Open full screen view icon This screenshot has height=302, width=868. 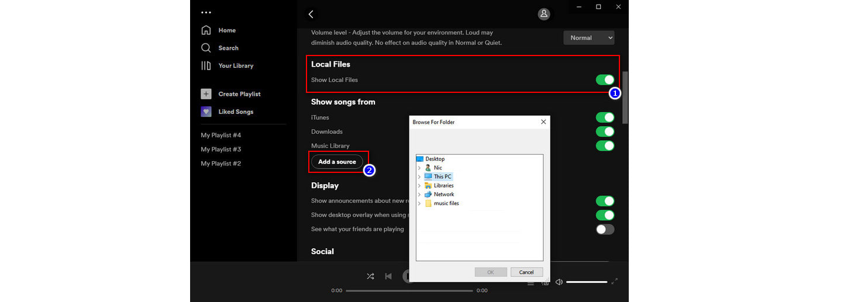pyautogui.click(x=614, y=282)
